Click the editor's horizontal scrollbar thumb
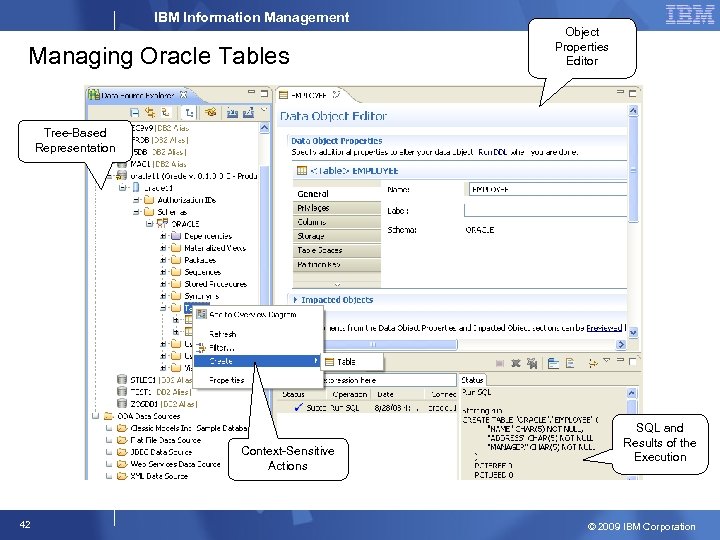The width and height of the screenshot is (720, 540). click(391, 344)
